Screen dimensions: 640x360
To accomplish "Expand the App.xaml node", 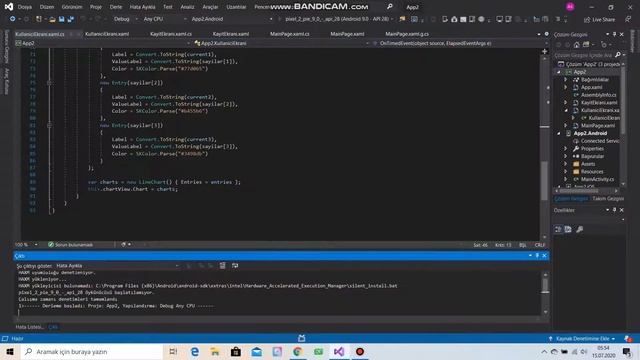I will point(566,87).
